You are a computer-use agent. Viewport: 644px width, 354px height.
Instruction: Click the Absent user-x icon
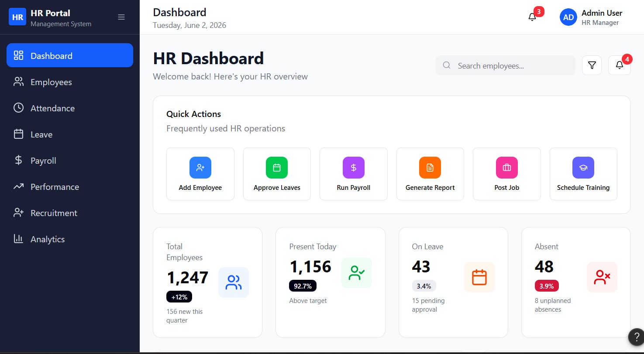[602, 277]
